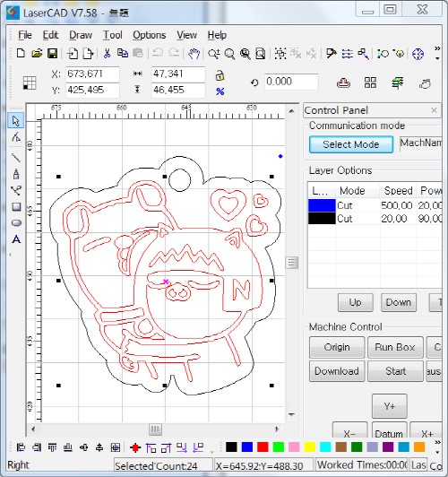Pick the purple color swatch
Screen dimensions: 448x477
point(388,447)
